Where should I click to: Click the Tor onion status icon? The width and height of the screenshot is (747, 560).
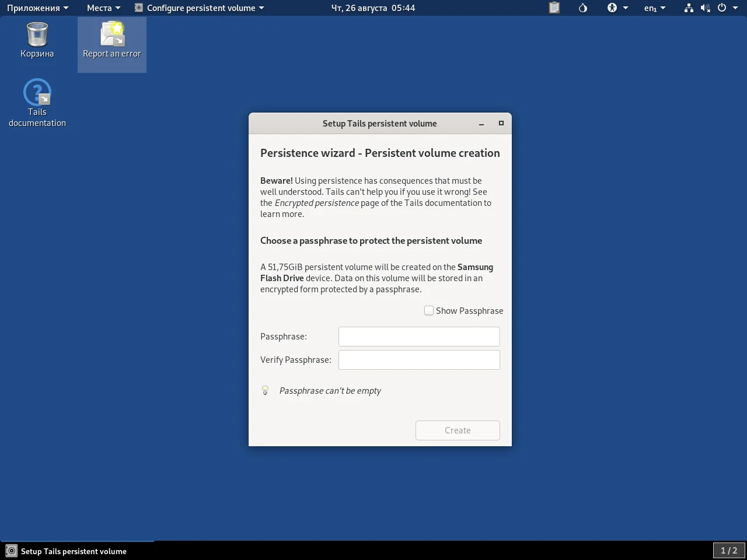[x=582, y=8]
